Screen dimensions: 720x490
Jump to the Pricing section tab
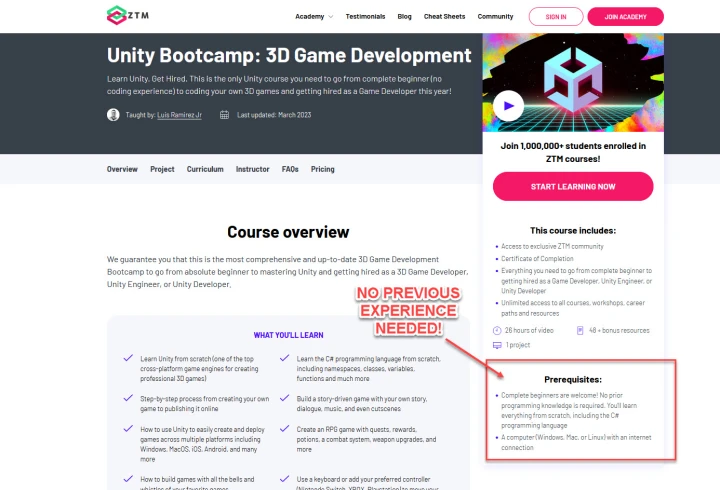(x=323, y=169)
